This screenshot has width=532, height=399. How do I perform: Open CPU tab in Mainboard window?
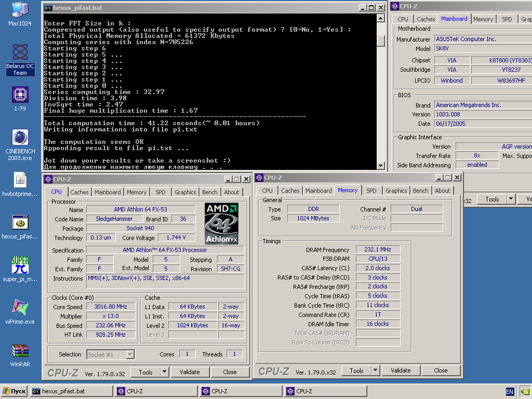403,19
